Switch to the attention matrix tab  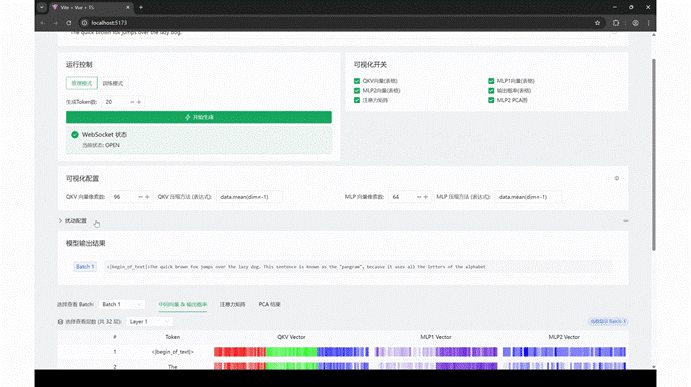pyautogui.click(x=233, y=305)
